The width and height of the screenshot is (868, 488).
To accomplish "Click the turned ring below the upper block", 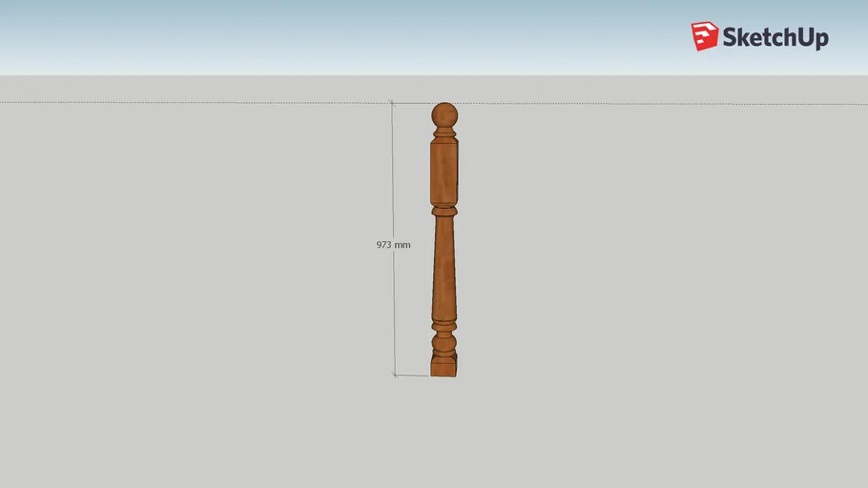I will point(444,211).
